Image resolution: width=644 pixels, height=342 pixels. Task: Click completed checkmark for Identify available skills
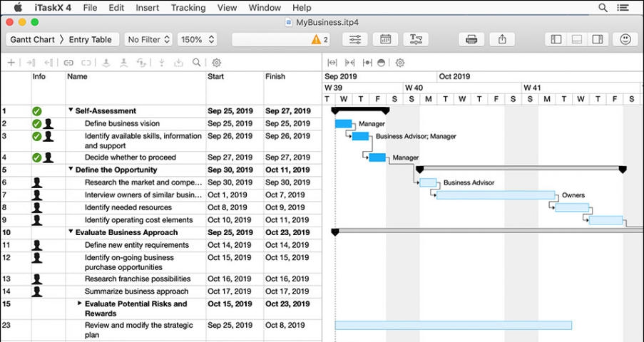pyautogui.click(x=37, y=136)
